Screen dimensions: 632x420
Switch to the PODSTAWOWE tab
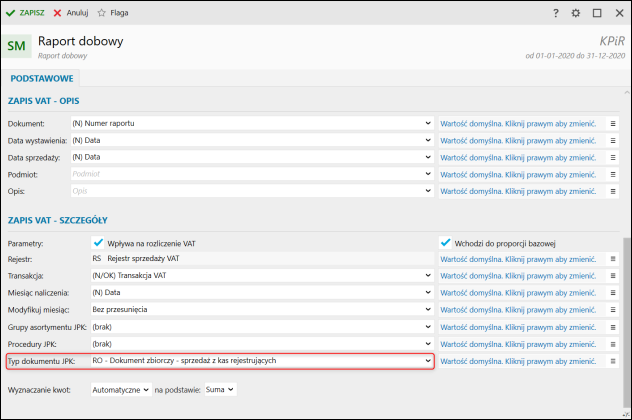(x=41, y=77)
